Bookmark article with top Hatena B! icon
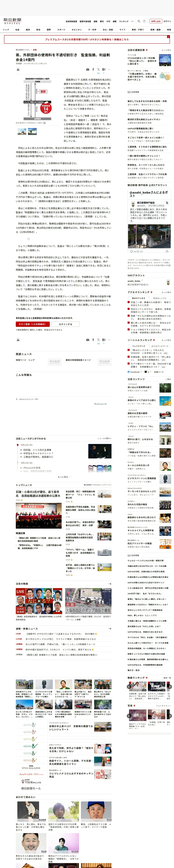This screenshot has width=174, height=868. click(104, 69)
